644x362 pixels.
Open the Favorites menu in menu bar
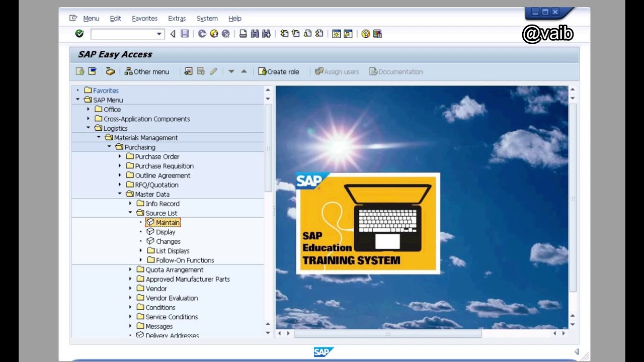(x=145, y=18)
